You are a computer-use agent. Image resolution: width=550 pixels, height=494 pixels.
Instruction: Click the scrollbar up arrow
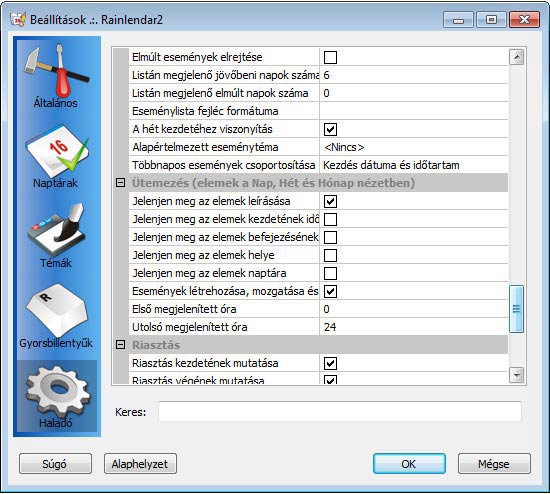pos(517,57)
